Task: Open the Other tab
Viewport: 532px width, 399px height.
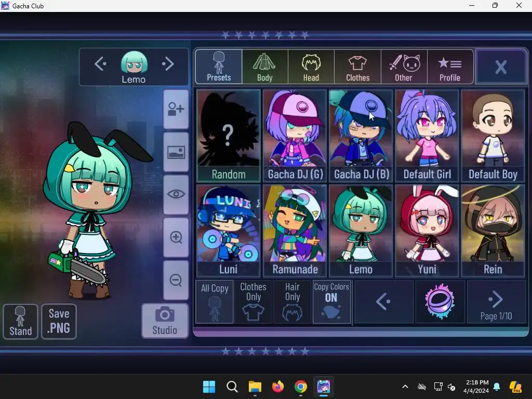Action: 404,67
